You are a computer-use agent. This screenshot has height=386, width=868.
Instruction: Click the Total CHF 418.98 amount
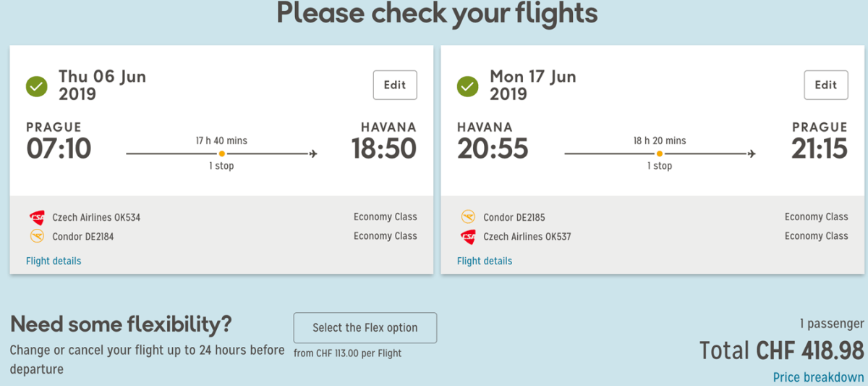click(x=781, y=351)
